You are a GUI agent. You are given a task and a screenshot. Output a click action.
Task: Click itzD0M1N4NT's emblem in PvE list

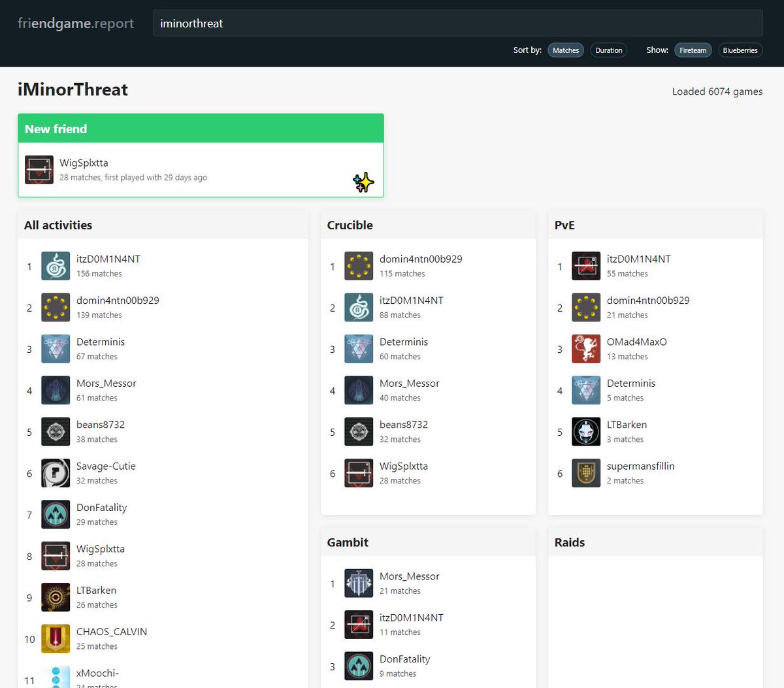(586, 266)
